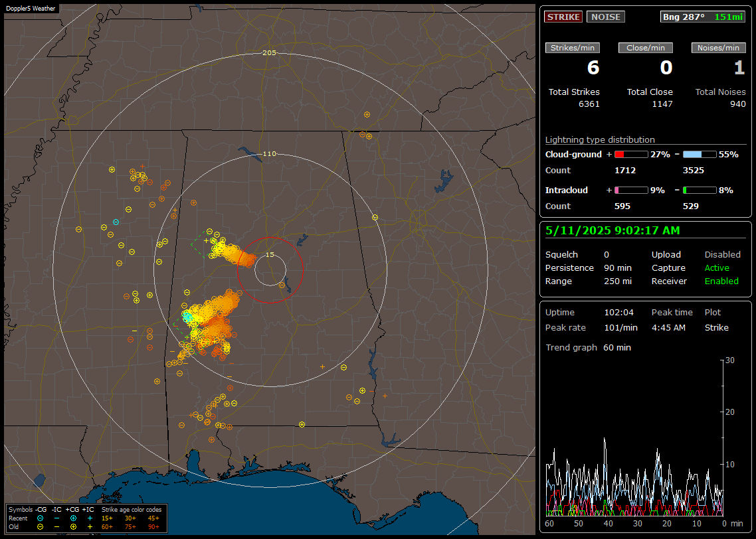Click the Intracloud row label

point(567,191)
